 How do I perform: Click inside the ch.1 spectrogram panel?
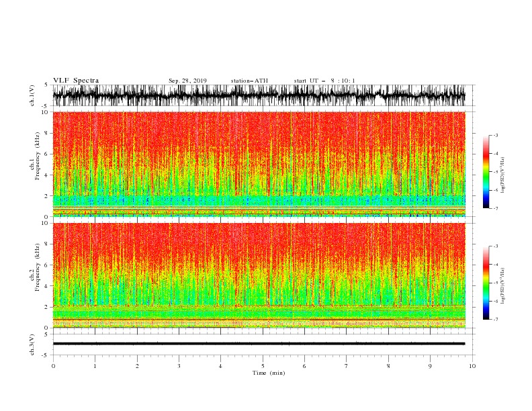tap(259, 164)
